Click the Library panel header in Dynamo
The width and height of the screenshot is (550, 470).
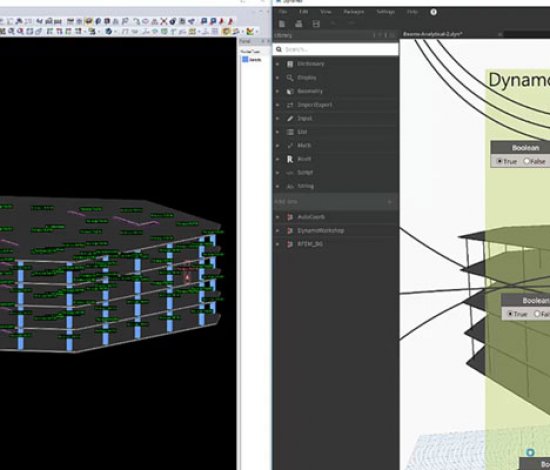tap(335, 35)
